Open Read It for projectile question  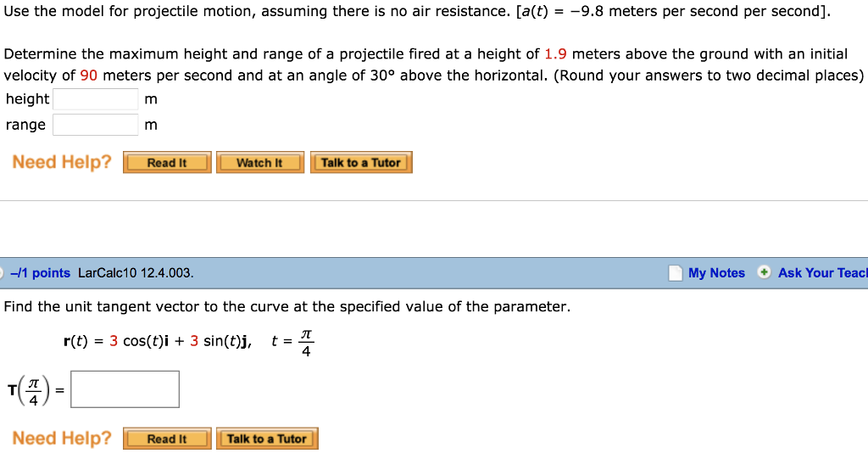coord(167,162)
